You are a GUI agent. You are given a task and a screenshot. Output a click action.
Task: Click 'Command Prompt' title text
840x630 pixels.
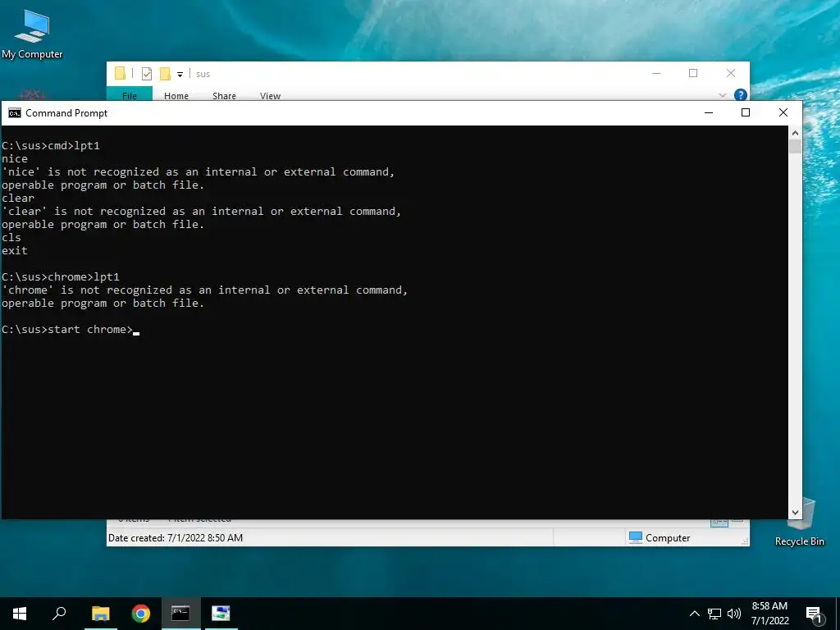66,113
